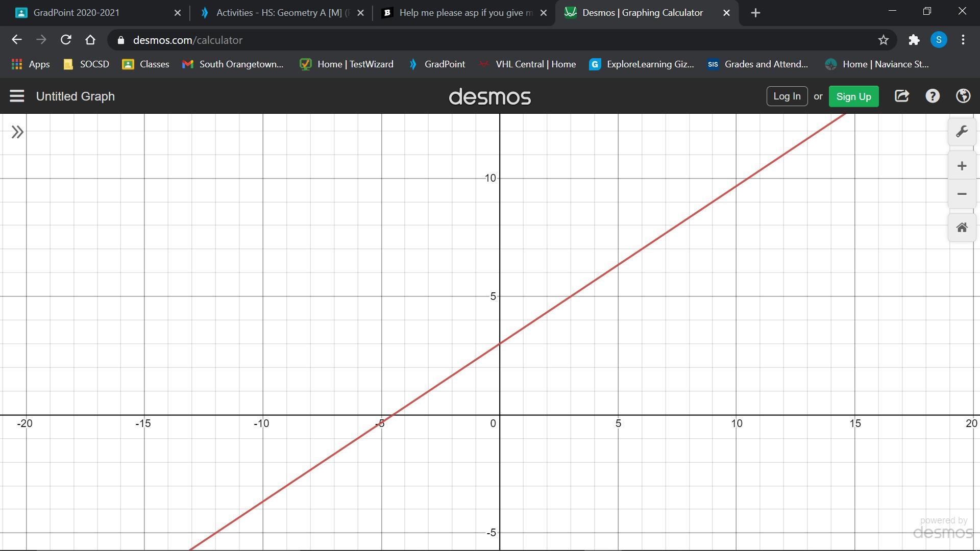Open language globe selector
This screenshot has height=551, width=980.
pos(963,96)
